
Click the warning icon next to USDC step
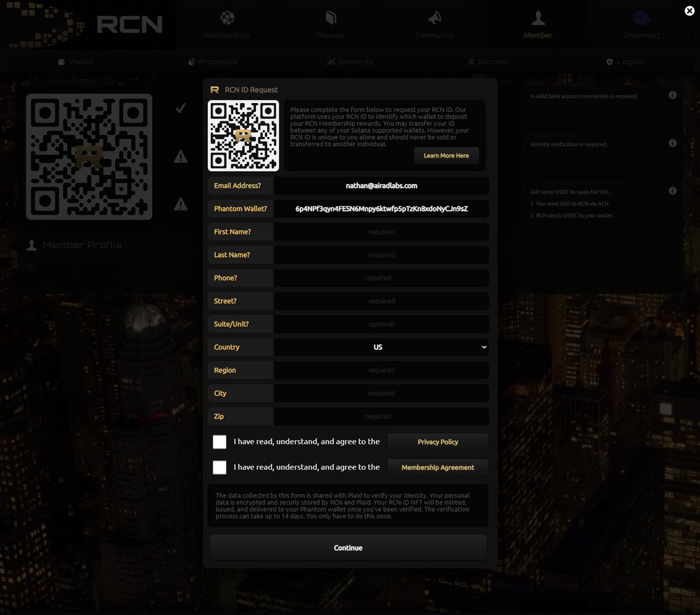pyautogui.click(x=181, y=204)
